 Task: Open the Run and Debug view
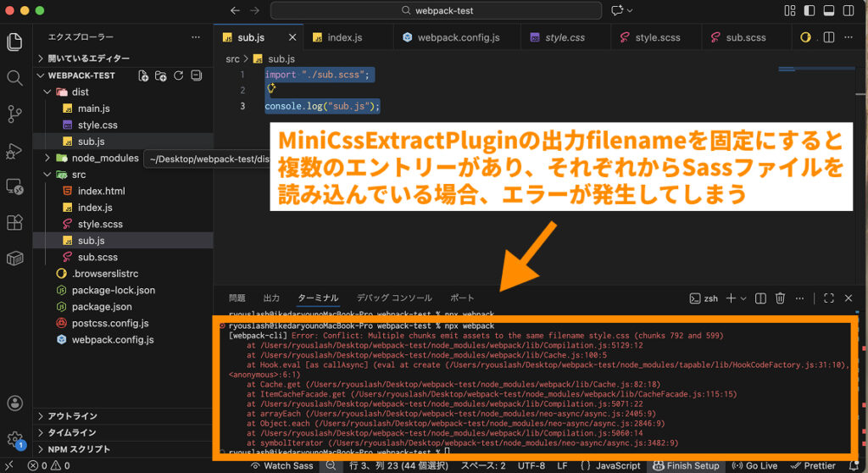coord(14,150)
